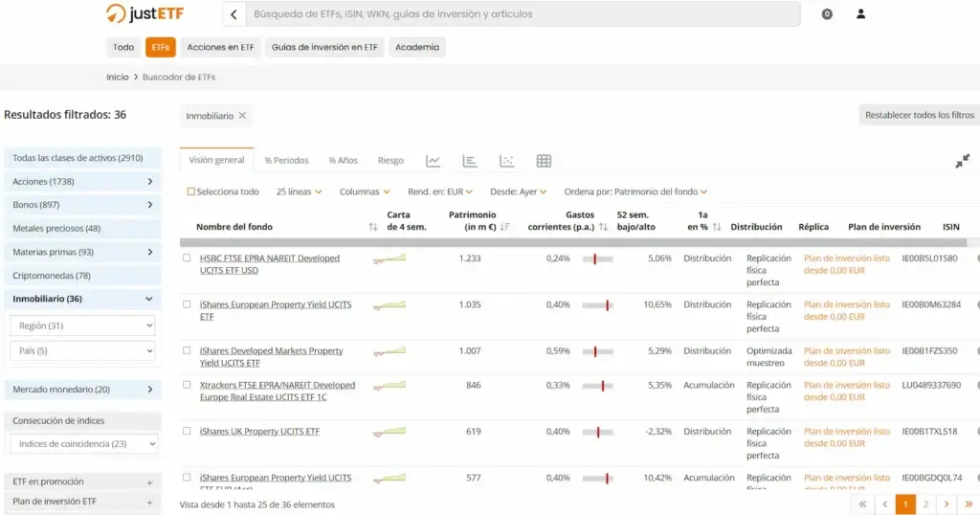Select iShares European Property Yield UCITS ETF checkbox
Screen dimensions: 980x515
(x=187, y=303)
